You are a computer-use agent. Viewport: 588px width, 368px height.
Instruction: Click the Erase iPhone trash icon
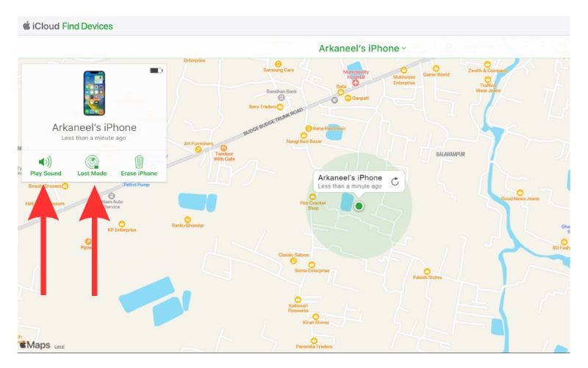coord(139,162)
